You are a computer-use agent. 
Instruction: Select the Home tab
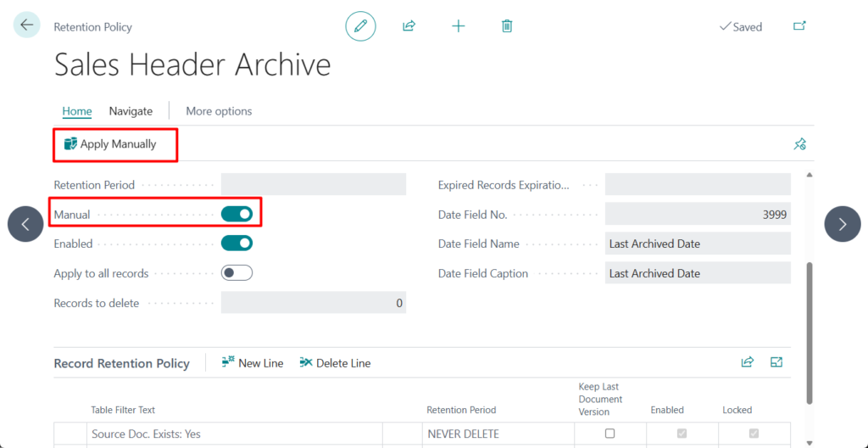point(77,111)
